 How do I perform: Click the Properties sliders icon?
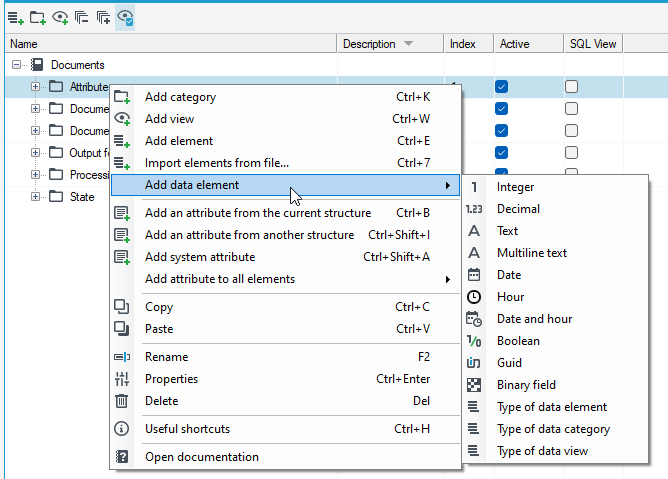tap(121, 379)
